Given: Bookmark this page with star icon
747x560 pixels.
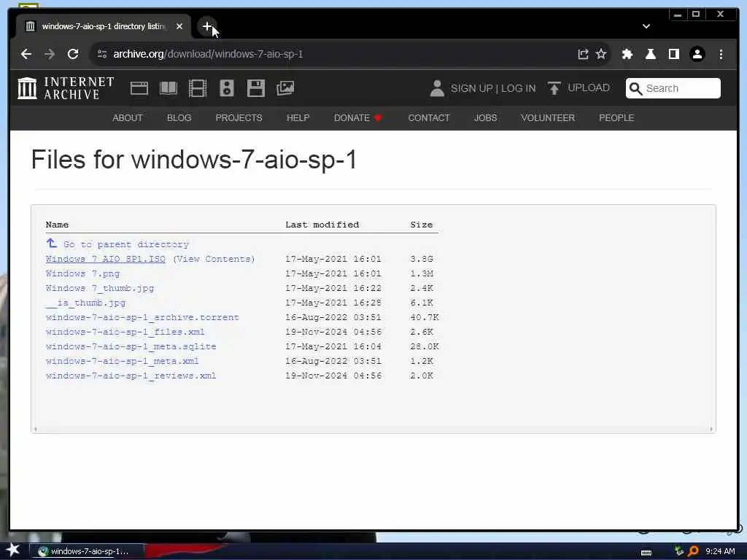Looking at the screenshot, I should 601,54.
